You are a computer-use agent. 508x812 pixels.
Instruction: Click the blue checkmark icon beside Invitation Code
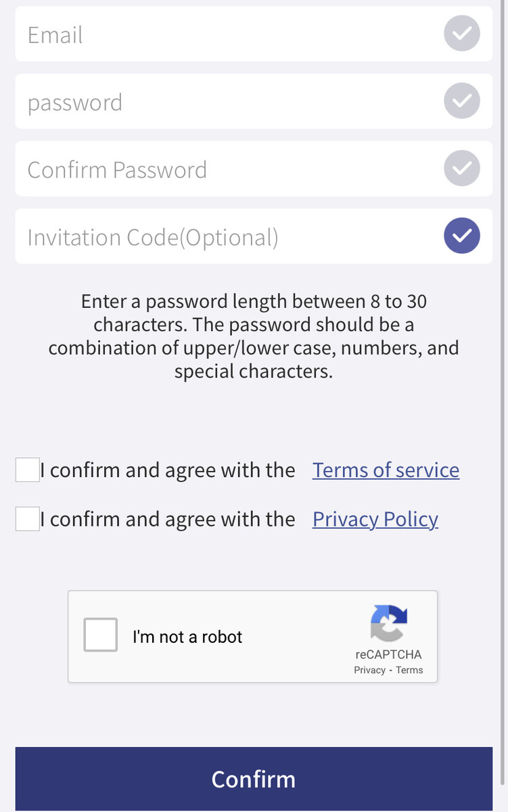462,236
